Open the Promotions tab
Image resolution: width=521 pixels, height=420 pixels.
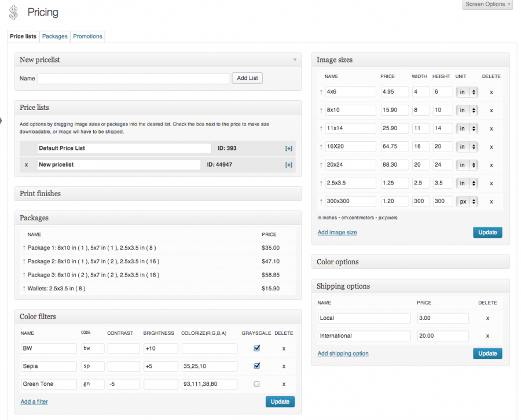[87, 36]
